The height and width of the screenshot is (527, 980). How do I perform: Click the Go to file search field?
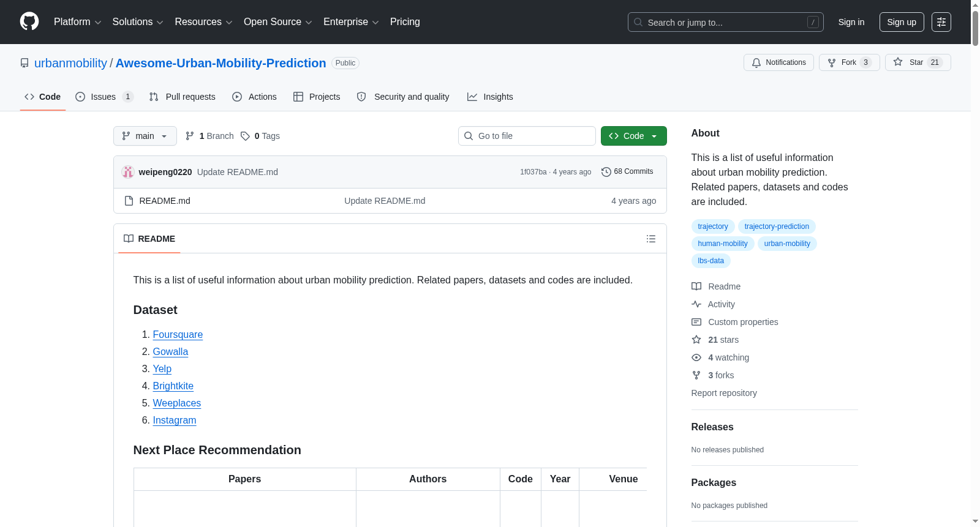pyautogui.click(x=527, y=136)
